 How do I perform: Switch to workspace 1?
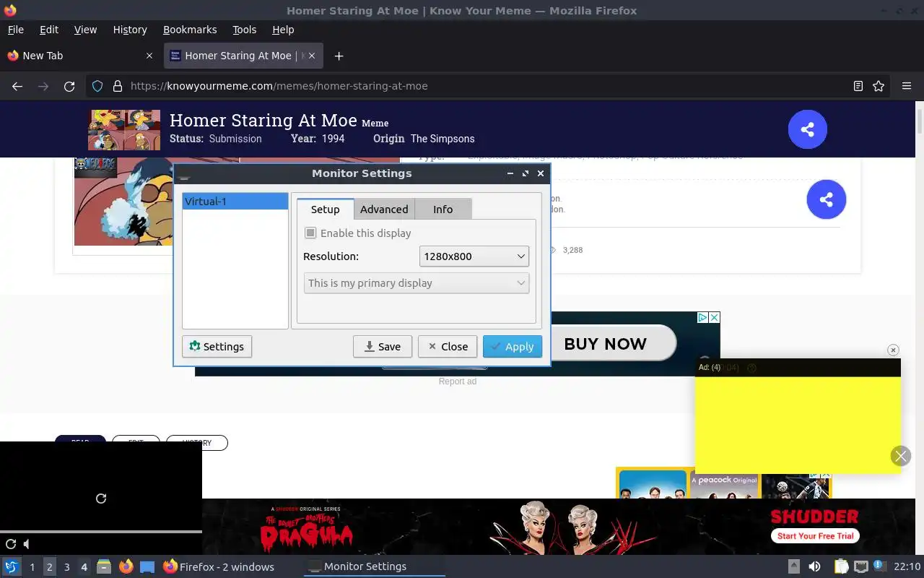(32, 567)
